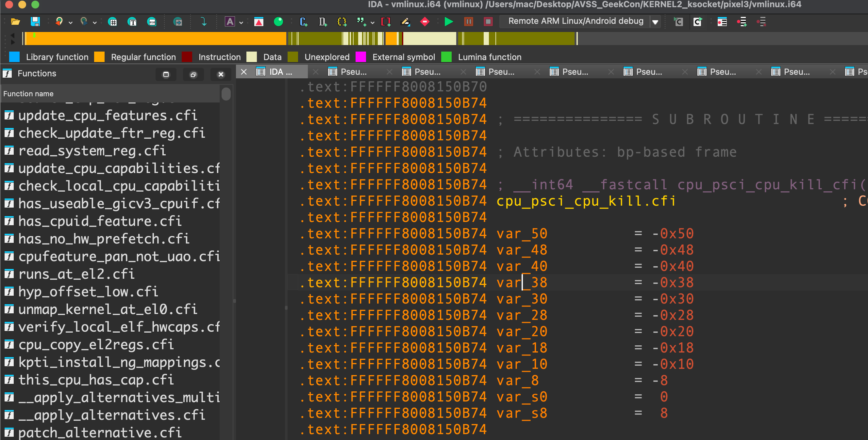868x440 pixels.
Task: Select has_cpuid_feature.cfi function entry
Action: 100,221
